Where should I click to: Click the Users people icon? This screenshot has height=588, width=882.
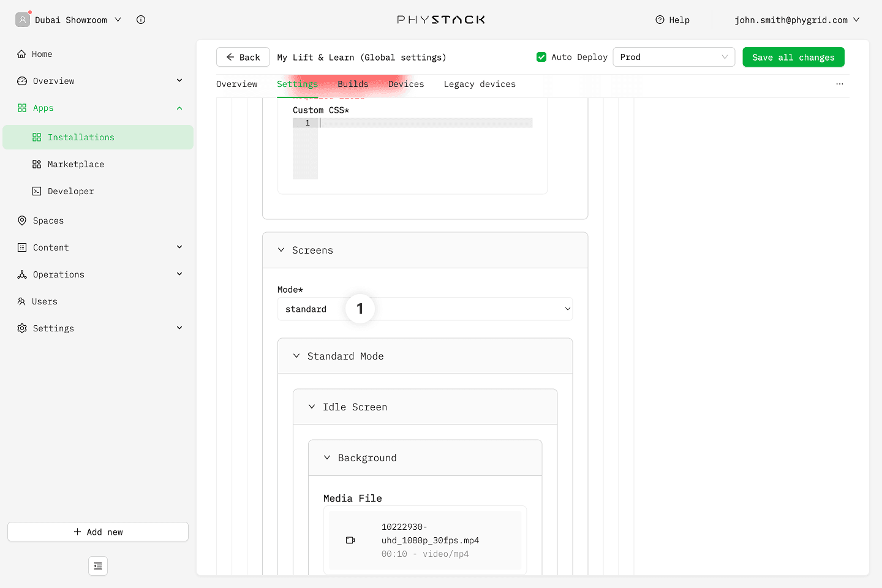click(21, 301)
